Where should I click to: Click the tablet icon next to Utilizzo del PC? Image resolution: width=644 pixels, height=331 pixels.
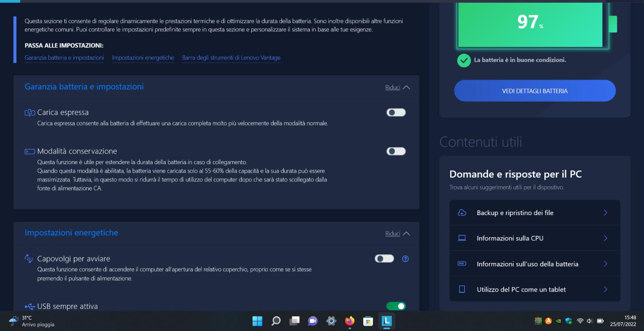point(462,289)
